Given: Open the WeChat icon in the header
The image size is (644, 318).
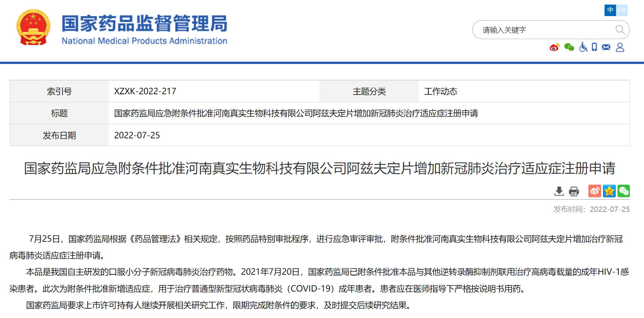Looking at the screenshot, I should (x=569, y=47).
